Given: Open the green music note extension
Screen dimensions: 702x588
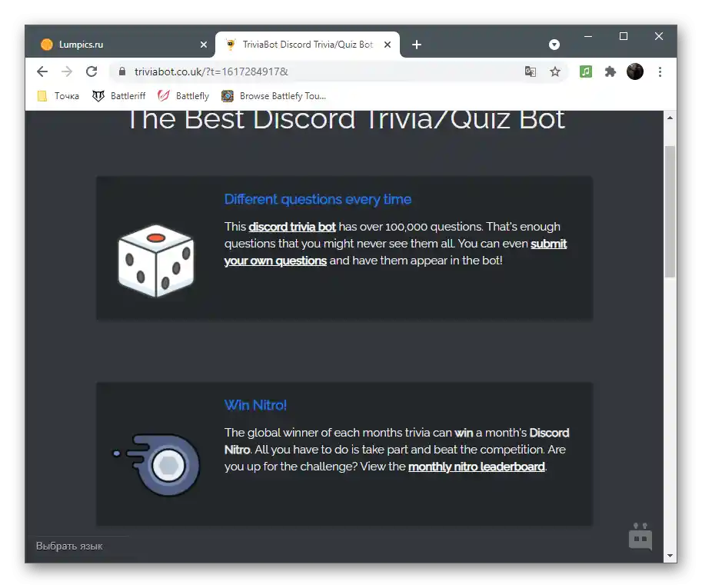Looking at the screenshot, I should (x=586, y=71).
